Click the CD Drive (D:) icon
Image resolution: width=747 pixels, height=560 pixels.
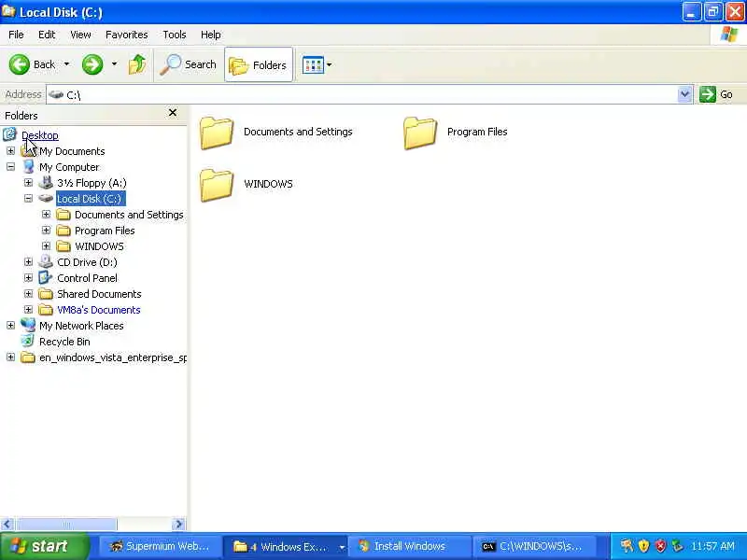point(46,261)
